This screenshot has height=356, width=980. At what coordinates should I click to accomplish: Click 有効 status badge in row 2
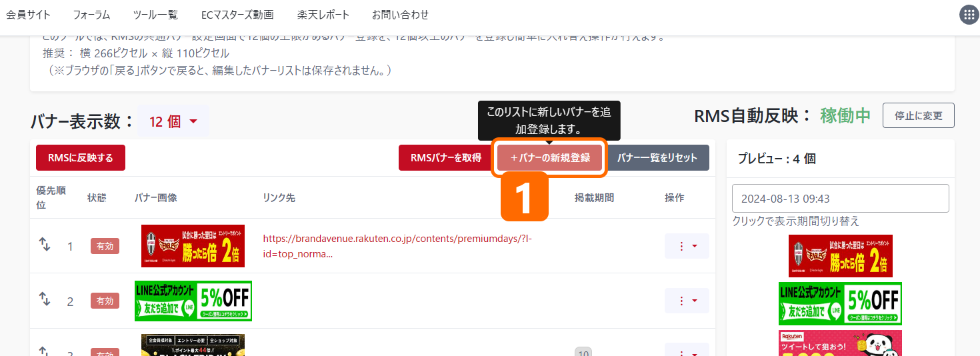(105, 301)
